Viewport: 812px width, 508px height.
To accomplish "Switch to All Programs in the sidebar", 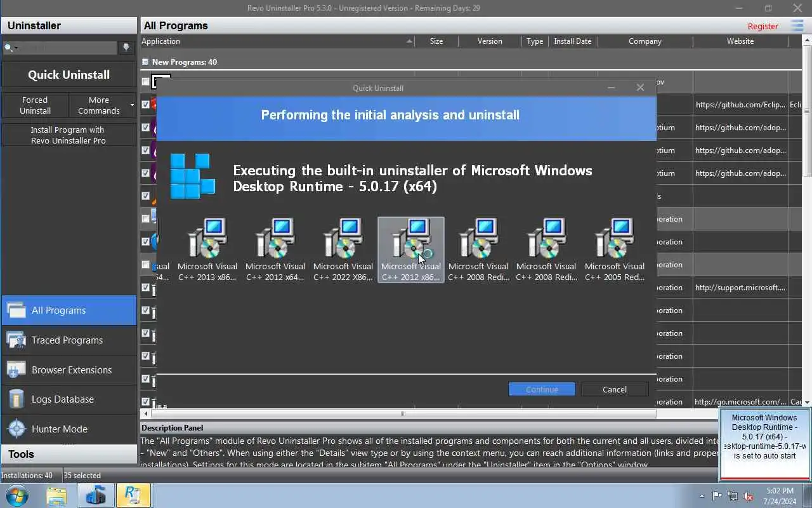I will 69,311.
